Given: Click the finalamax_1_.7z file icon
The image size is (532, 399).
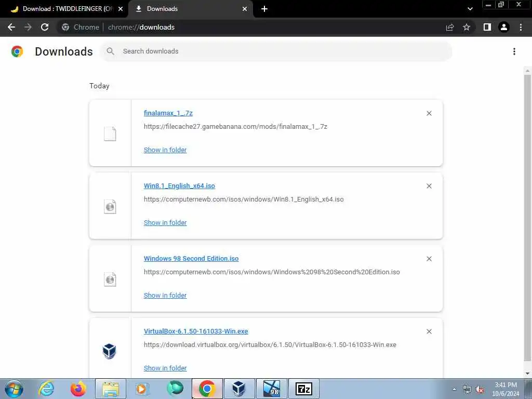Looking at the screenshot, I should (110, 134).
